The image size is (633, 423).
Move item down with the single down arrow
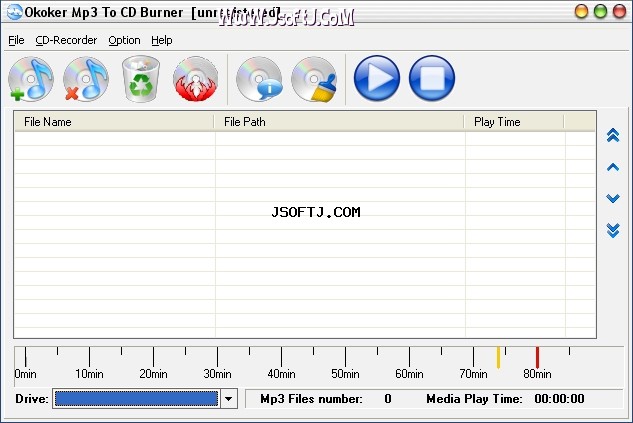[613, 198]
